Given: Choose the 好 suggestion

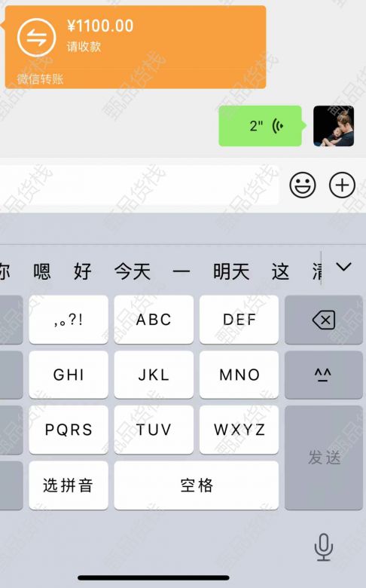Looking at the screenshot, I should click(x=83, y=271).
